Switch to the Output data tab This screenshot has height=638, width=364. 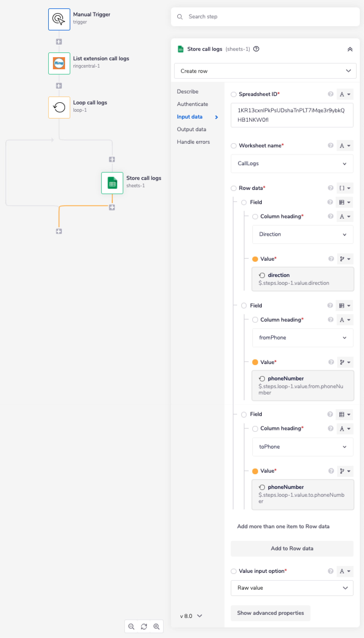[x=191, y=129]
